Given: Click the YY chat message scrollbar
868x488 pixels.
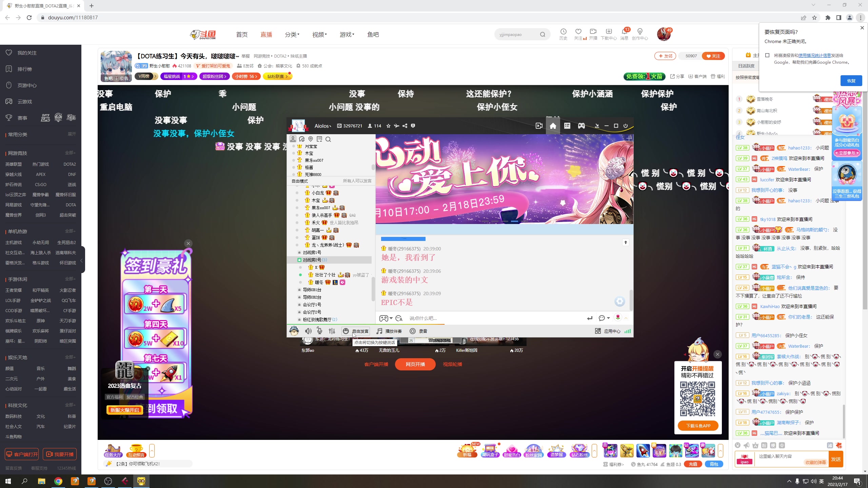Looking at the screenshot, I should point(631,300).
